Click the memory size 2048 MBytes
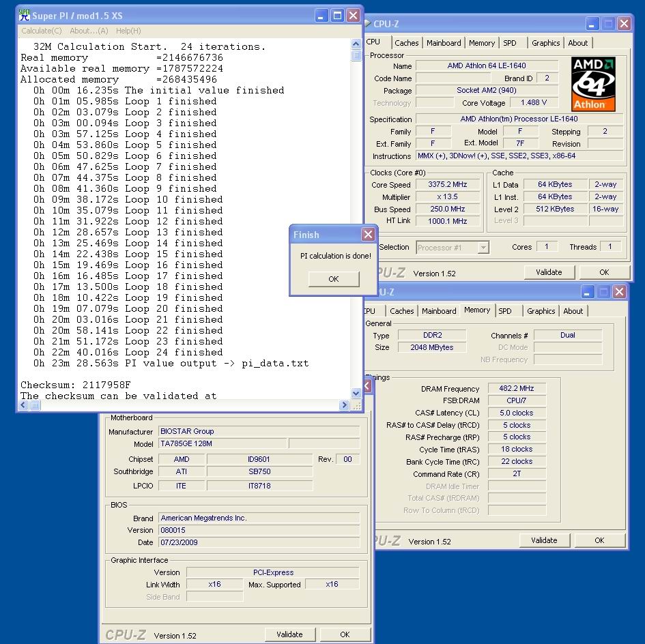 pyautogui.click(x=432, y=347)
